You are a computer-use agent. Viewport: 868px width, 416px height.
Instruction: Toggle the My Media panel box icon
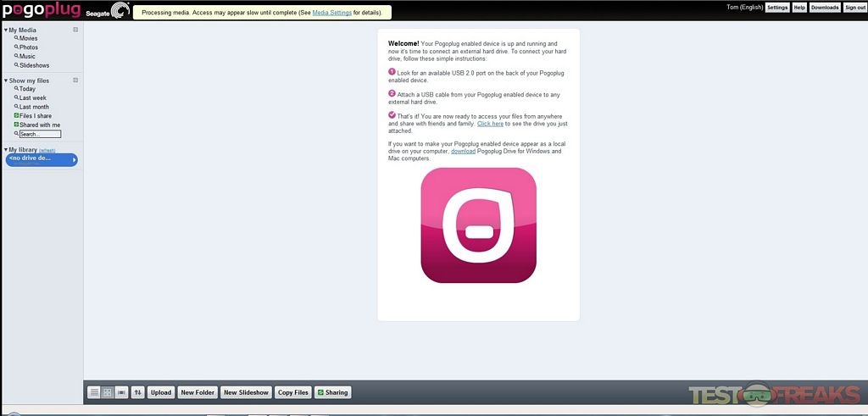75,30
